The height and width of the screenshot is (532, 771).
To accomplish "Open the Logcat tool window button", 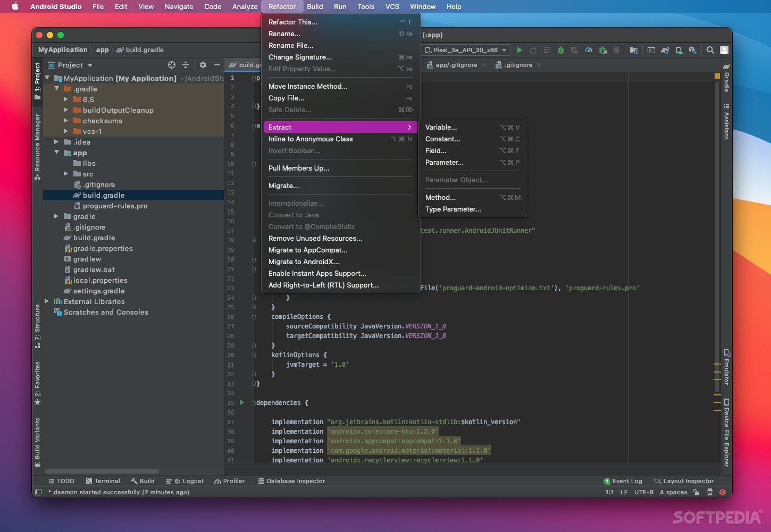I will tap(185, 481).
